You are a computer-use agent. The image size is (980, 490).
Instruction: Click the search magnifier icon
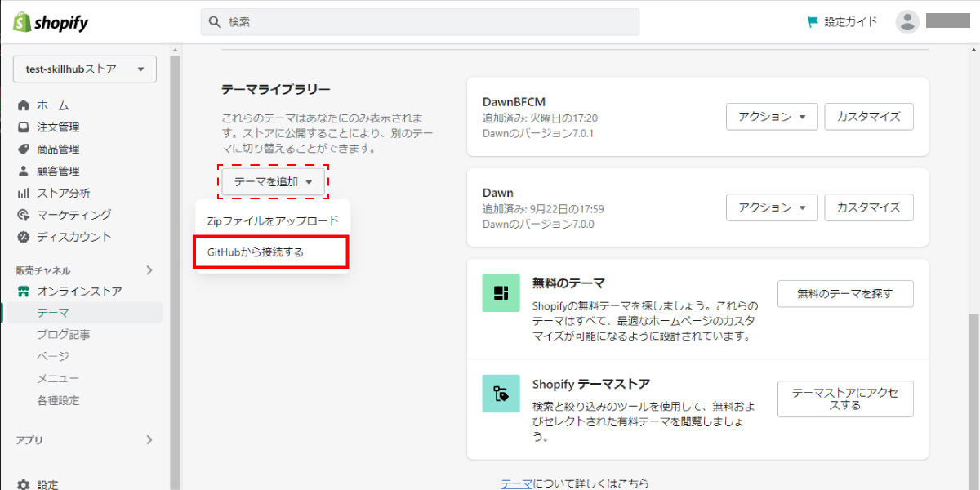(x=216, y=22)
